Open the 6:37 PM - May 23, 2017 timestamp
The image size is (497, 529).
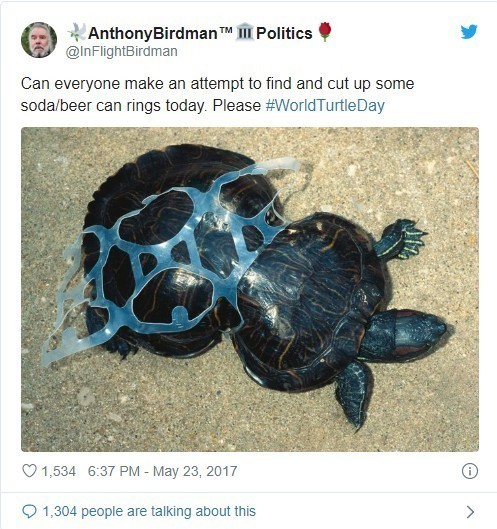click(162, 471)
